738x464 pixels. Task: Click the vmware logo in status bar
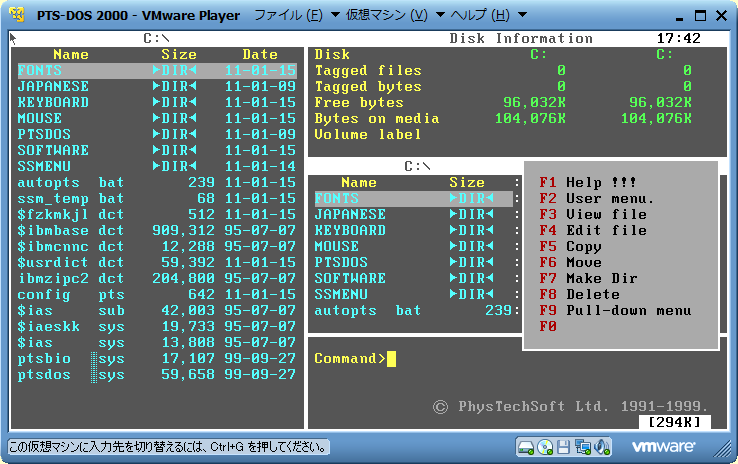coord(663,446)
